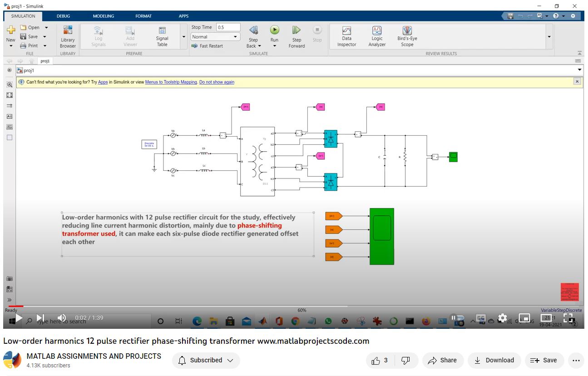588x376 pixels.
Task: Open the Signal Table
Action: click(x=162, y=37)
